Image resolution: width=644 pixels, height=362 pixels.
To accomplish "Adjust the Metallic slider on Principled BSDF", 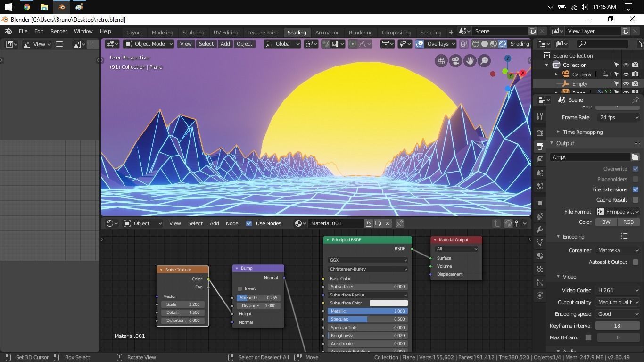I will 368,311.
